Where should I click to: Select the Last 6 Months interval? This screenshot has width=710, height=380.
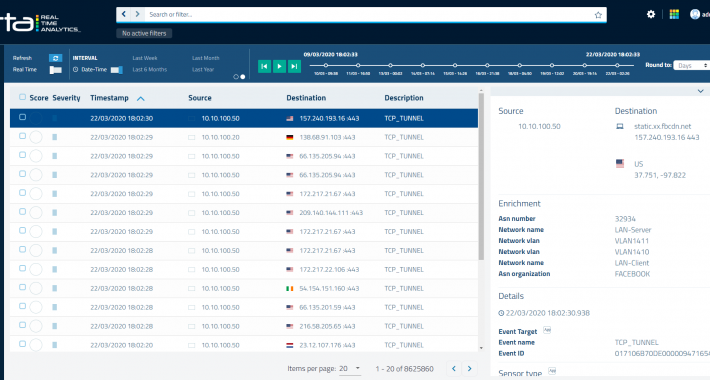(149, 69)
